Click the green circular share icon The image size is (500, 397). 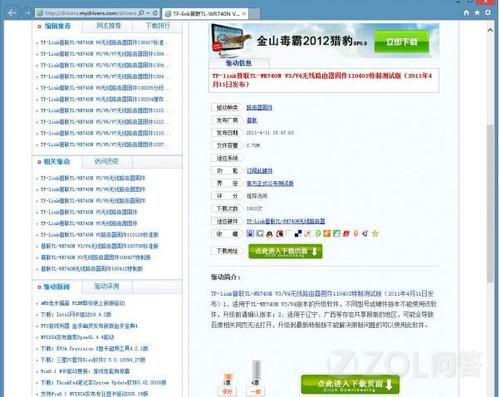(x=317, y=234)
